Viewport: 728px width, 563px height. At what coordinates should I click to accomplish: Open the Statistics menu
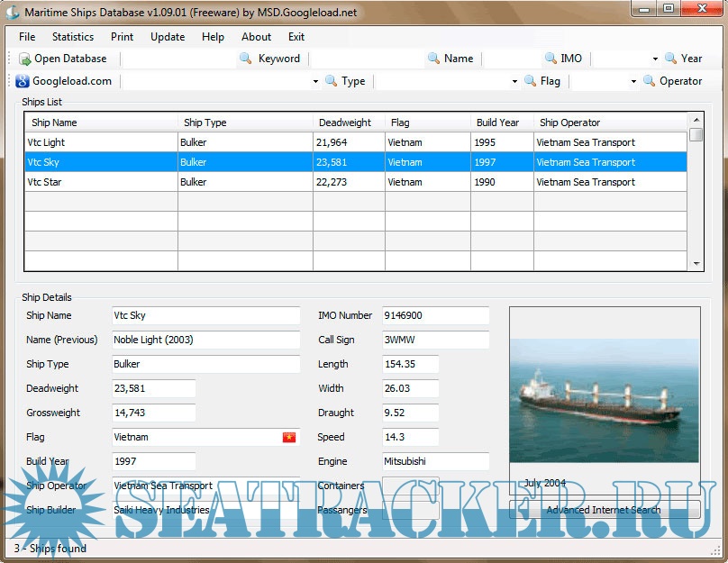click(x=73, y=37)
